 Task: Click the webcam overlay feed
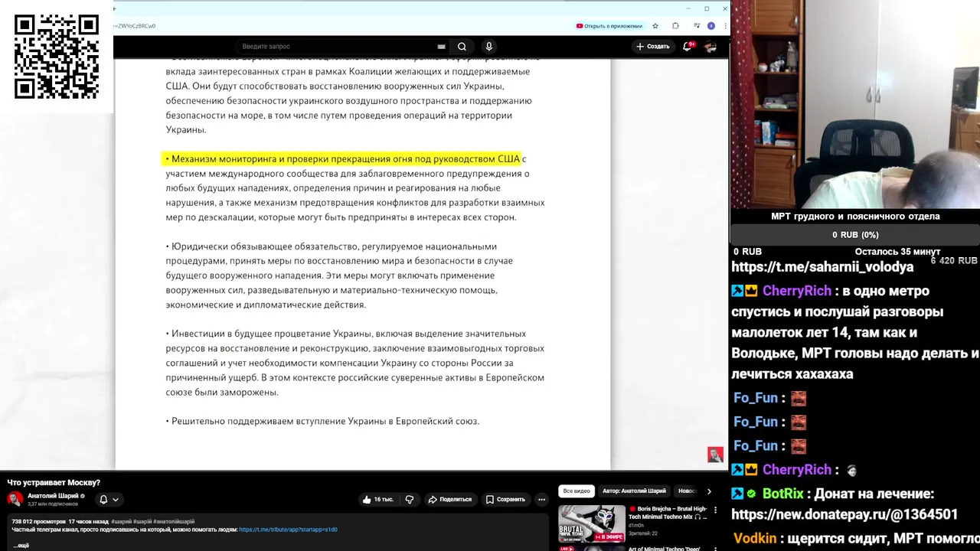pyautogui.click(x=855, y=104)
